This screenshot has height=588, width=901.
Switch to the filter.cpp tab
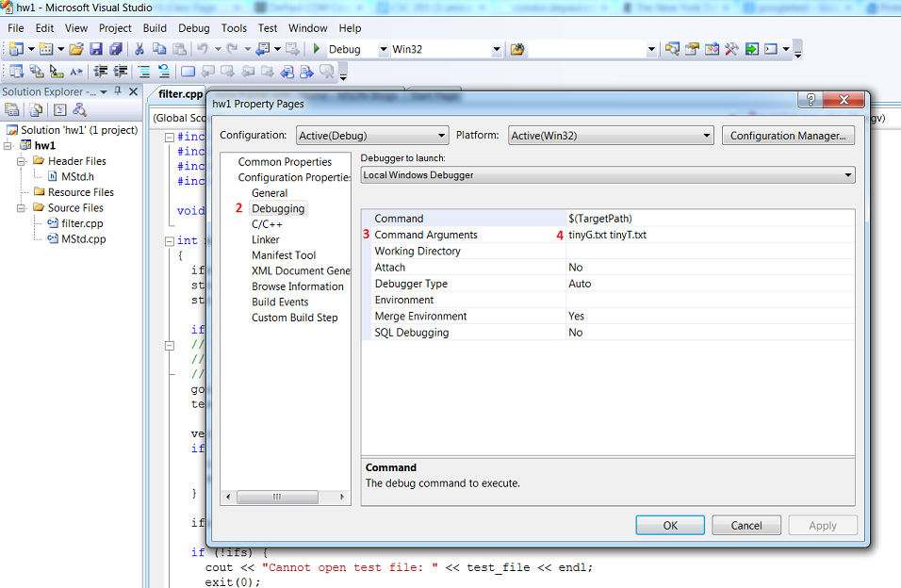point(179,94)
